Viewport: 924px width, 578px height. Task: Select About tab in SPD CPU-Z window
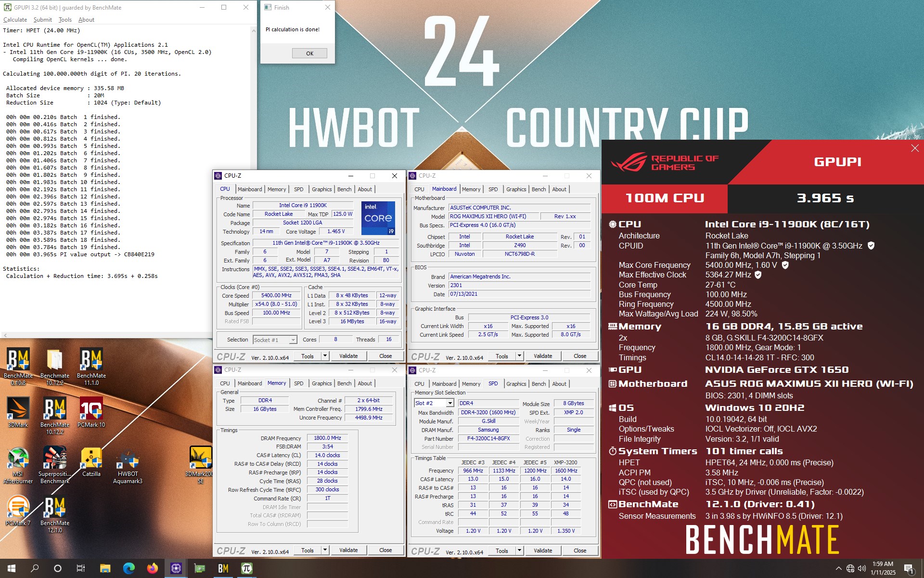[559, 384]
